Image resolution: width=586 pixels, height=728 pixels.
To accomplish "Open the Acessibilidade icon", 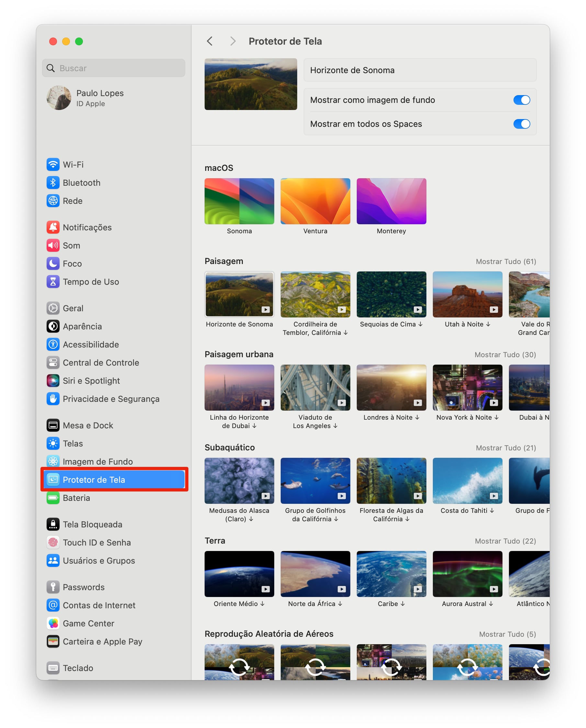I will (53, 344).
